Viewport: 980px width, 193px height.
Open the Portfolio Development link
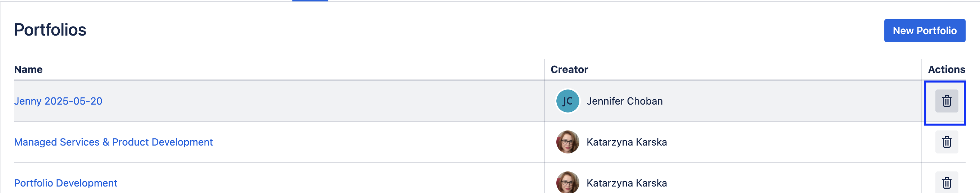pos(65,183)
